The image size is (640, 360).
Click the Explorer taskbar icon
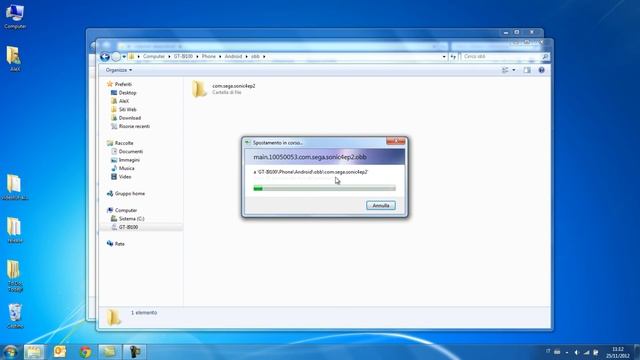(x=34, y=351)
